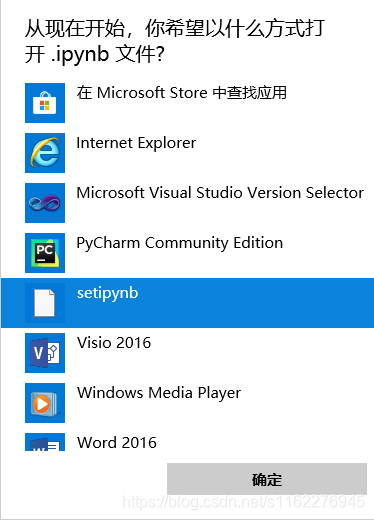Select the setipynb entry text
This screenshot has width=374, height=520.
point(107,294)
